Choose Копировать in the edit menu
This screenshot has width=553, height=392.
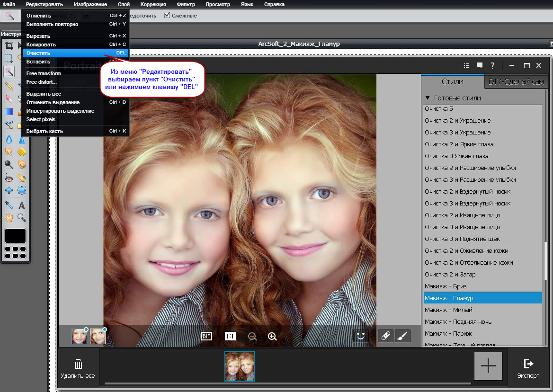pos(76,45)
